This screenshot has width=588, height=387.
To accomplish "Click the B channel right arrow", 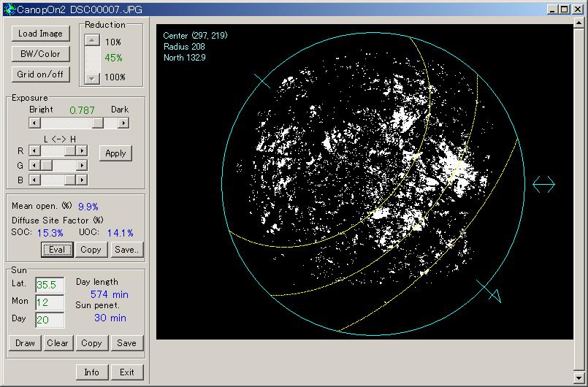I will (82, 180).
